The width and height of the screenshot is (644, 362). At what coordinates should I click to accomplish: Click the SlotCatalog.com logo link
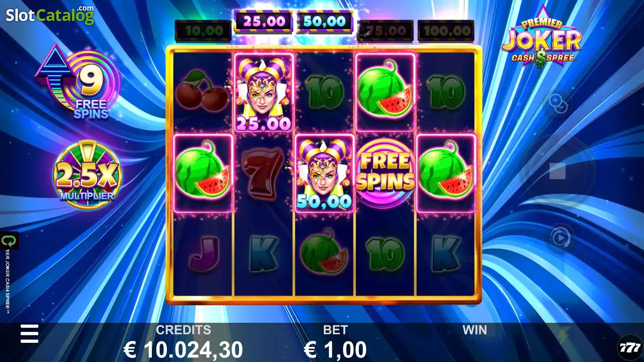pyautogui.click(x=50, y=15)
